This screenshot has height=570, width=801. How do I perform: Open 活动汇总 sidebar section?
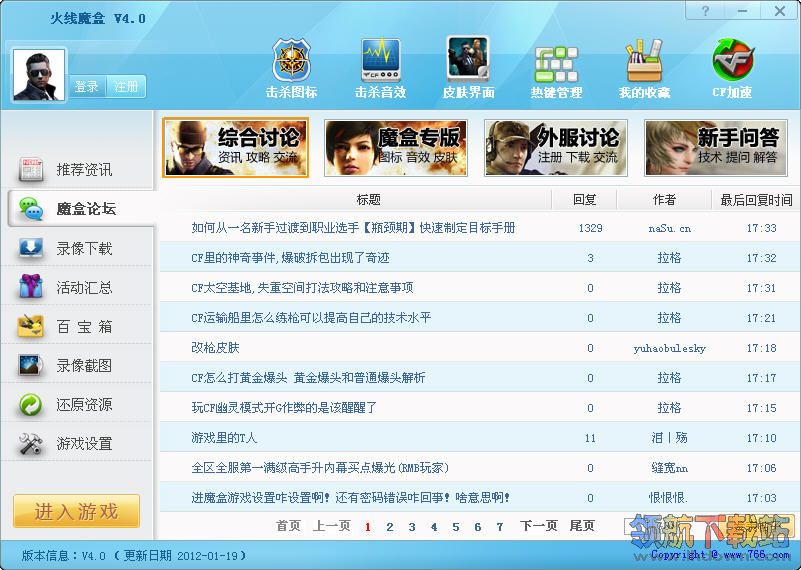[x=79, y=287]
